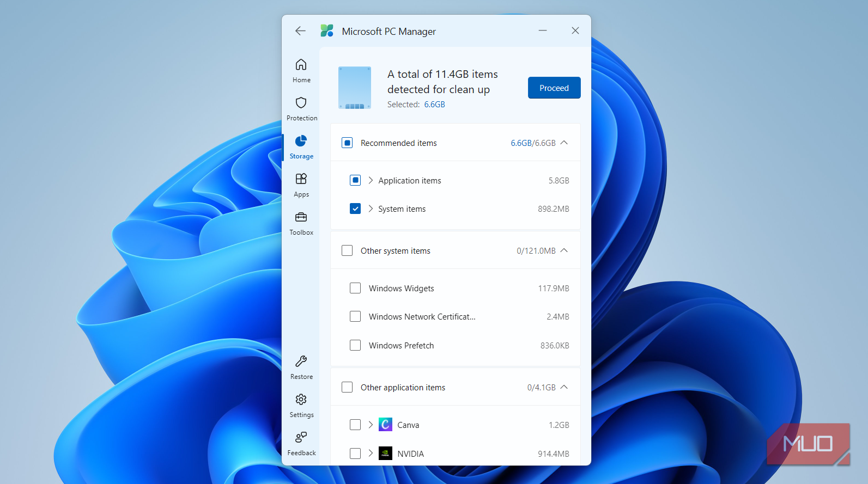Click the 1.2GB Canva size
This screenshot has height=484, width=868.
click(559, 425)
